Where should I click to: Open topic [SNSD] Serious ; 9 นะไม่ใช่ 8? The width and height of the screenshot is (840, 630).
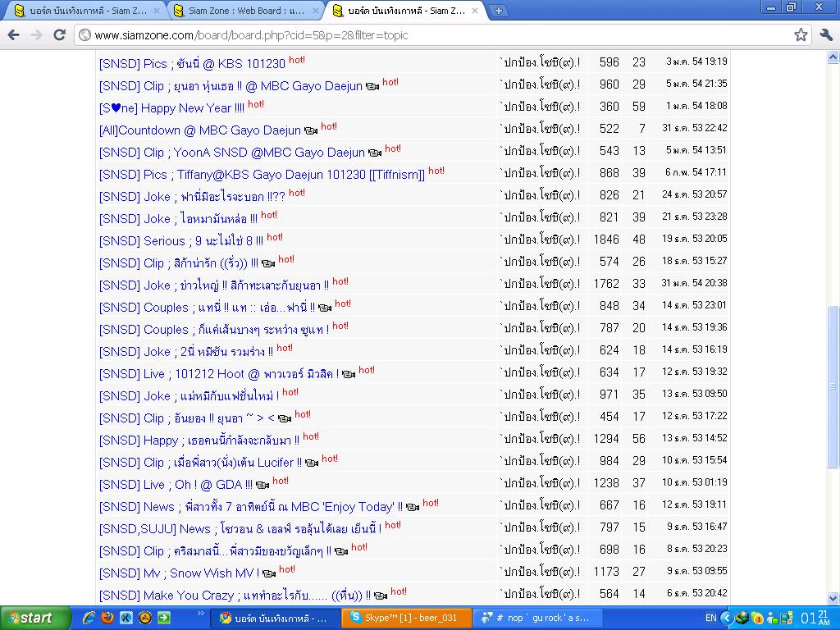click(181, 241)
